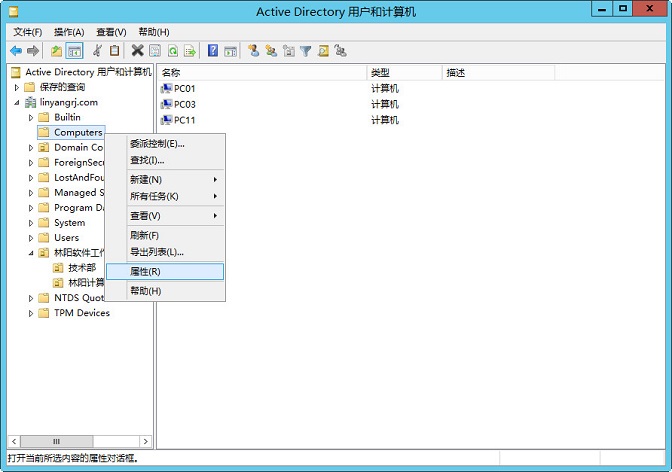Click the Builtin folder icon
Screen dimensions: 672x472
[43, 117]
